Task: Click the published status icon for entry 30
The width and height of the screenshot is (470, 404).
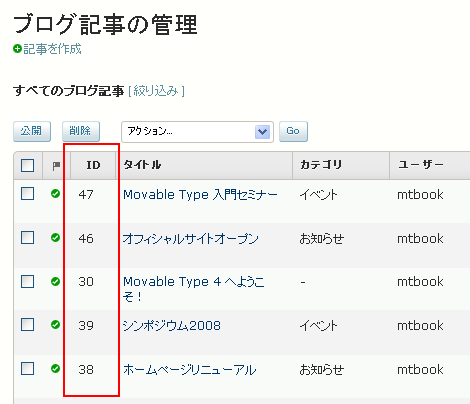Action: pos(55,282)
